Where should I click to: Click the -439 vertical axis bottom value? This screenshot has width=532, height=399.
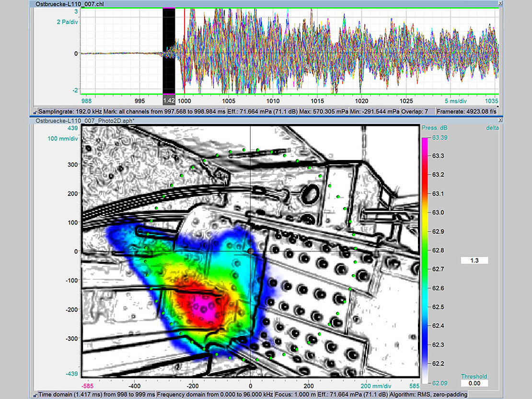point(71,374)
